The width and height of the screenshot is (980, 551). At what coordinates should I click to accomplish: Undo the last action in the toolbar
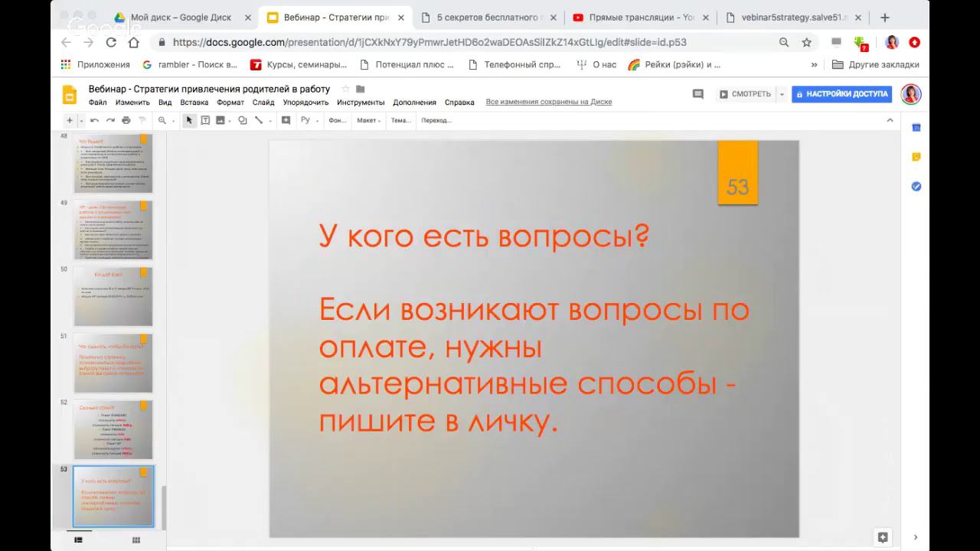point(95,120)
